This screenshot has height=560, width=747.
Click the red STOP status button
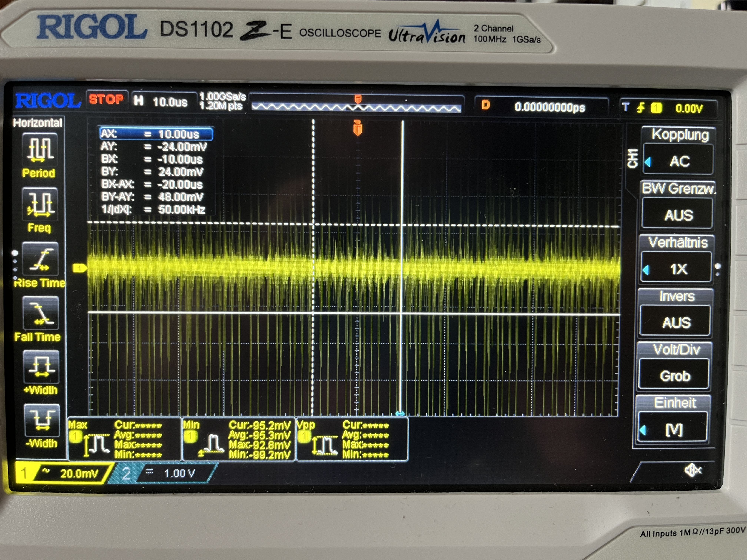click(106, 99)
